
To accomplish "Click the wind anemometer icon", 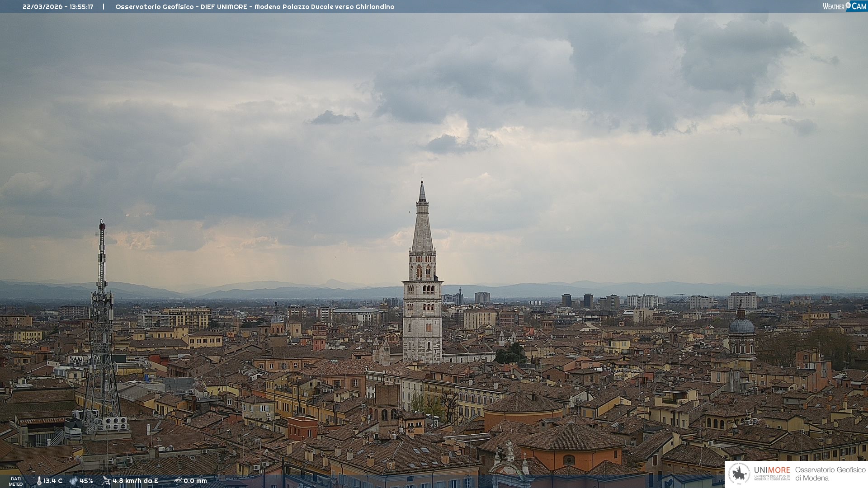I will click(x=106, y=481).
